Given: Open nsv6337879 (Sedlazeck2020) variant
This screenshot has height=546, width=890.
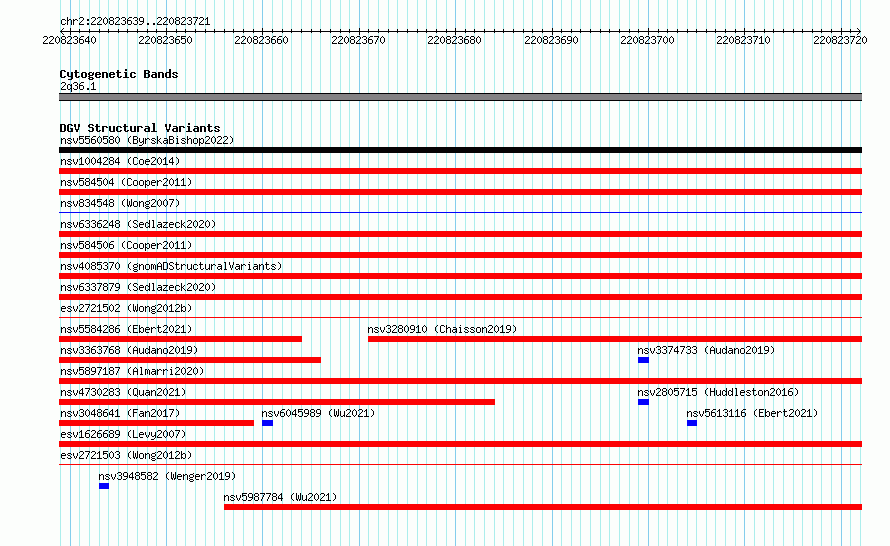Looking at the screenshot, I should pos(138,287).
